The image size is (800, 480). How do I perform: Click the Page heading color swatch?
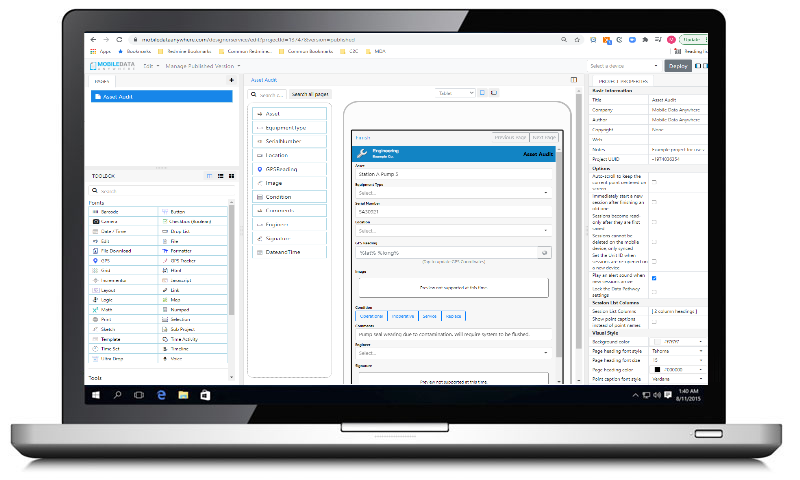tap(656, 369)
